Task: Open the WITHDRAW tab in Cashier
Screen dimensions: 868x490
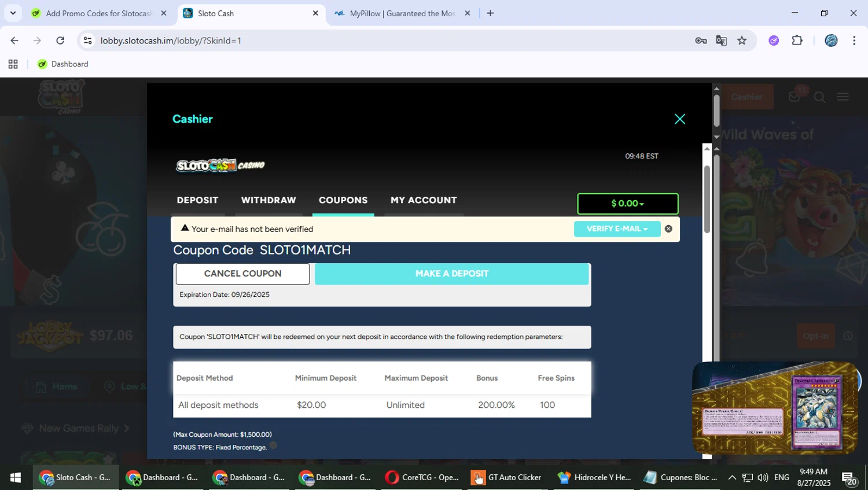Action: [x=269, y=200]
